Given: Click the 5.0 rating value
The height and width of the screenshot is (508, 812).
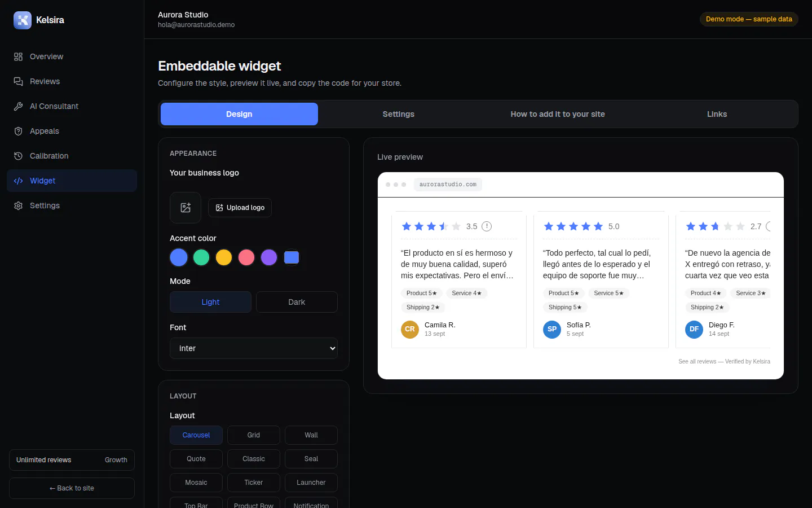Looking at the screenshot, I should coord(614,226).
